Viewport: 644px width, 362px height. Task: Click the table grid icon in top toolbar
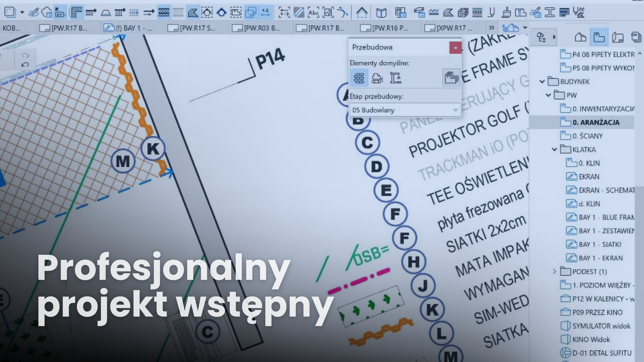[x=564, y=12]
